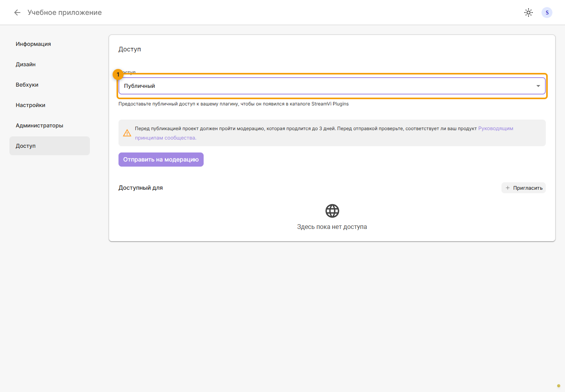The height and width of the screenshot is (392, 565).
Task: Click the globe icon in empty state
Action: click(x=332, y=211)
